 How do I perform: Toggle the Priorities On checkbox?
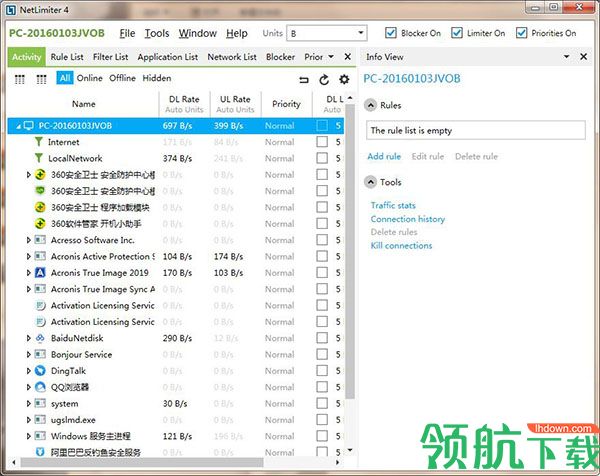pyautogui.click(x=522, y=33)
